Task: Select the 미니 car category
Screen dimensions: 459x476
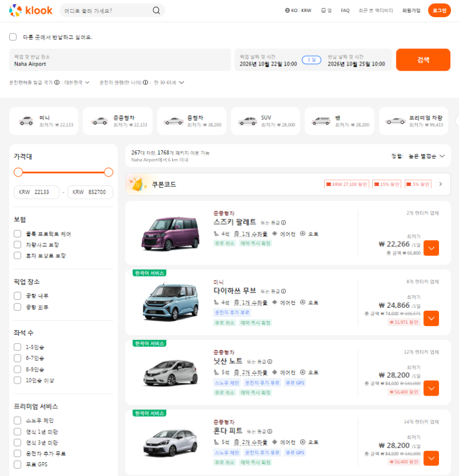Action: click(44, 121)
